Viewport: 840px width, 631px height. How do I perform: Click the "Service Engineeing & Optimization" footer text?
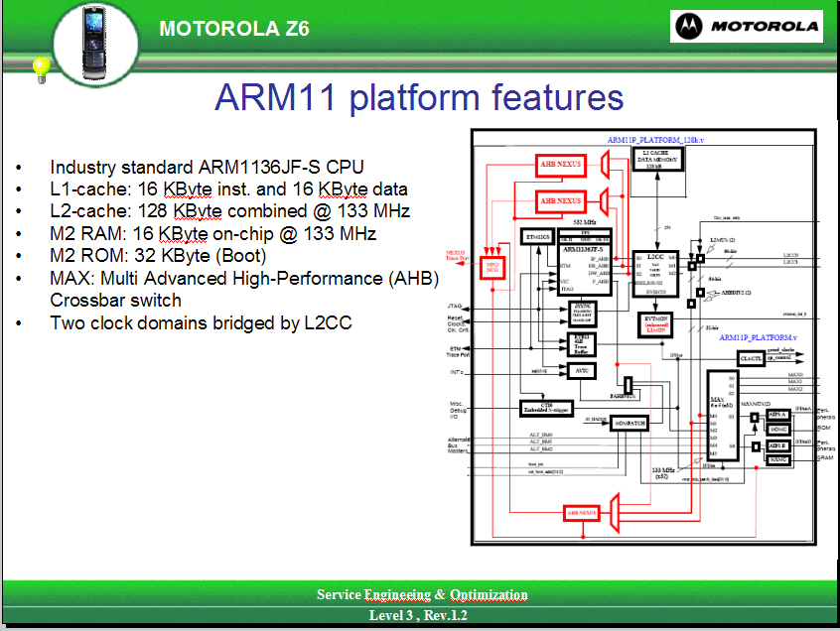(422, 594)
